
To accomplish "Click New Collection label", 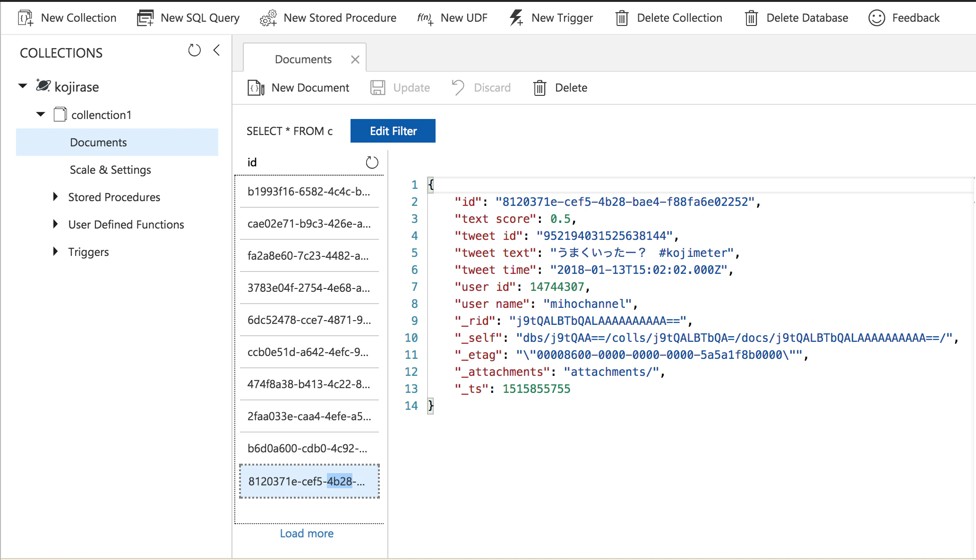I will click(x=78, y=18).
